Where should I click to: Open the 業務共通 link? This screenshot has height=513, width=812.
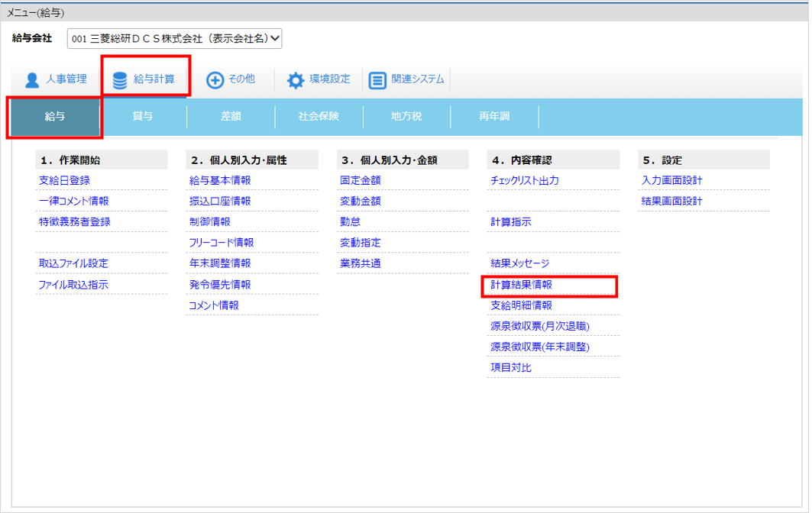[361, 263]
